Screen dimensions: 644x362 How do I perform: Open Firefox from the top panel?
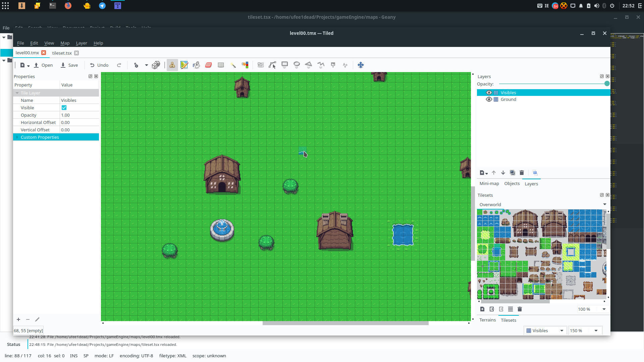click(x=68, y=6)
